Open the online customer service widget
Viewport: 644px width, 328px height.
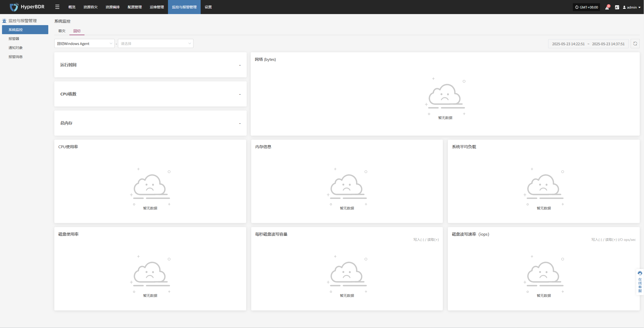640,282
